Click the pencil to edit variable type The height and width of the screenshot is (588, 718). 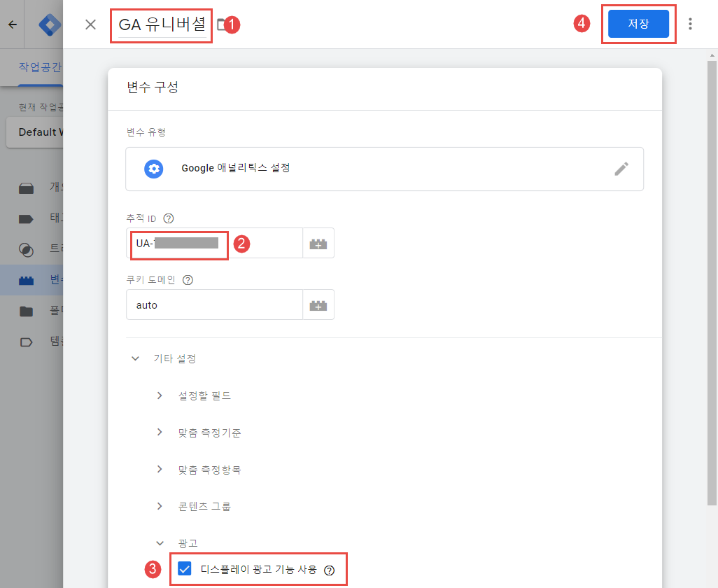tap(621, 169)
